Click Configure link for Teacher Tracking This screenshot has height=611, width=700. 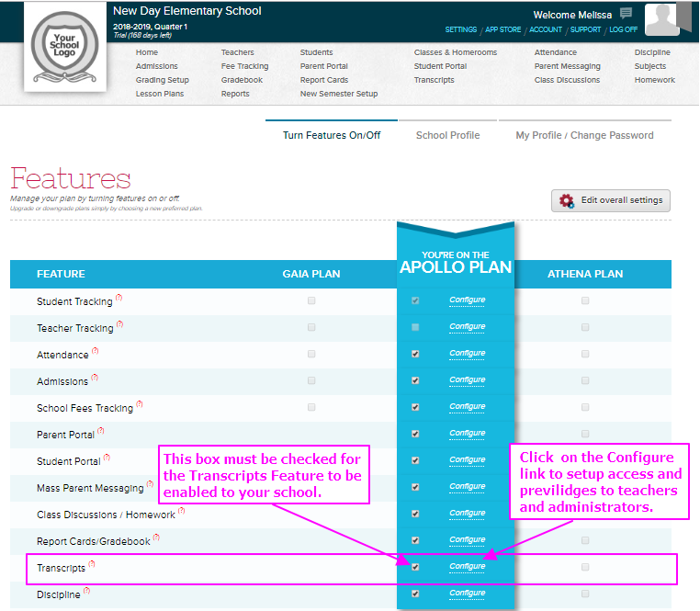point(467,326)
